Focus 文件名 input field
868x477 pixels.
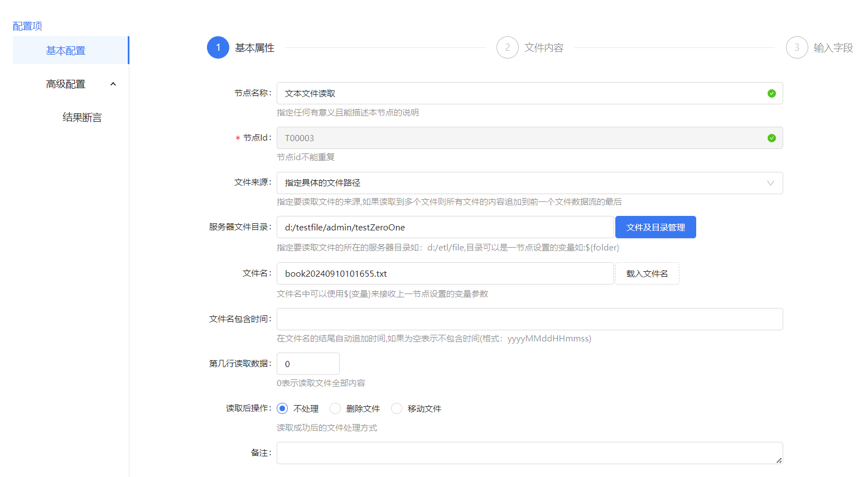coord(445,273)
